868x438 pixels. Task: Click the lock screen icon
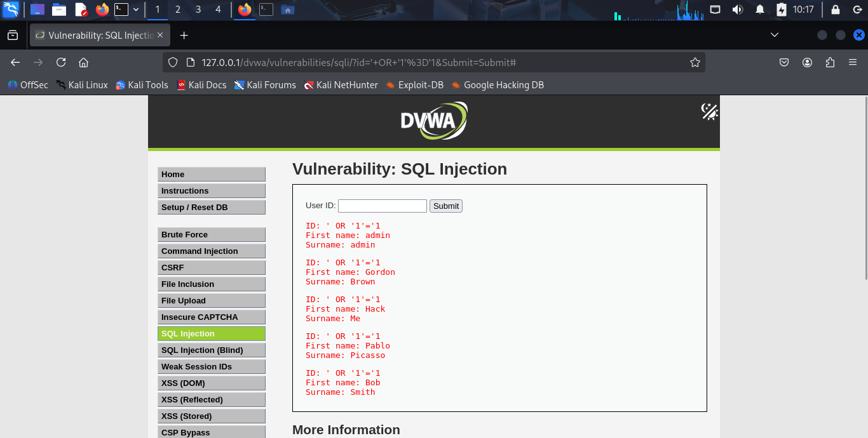pyautogui.click(x=836, y=10)
